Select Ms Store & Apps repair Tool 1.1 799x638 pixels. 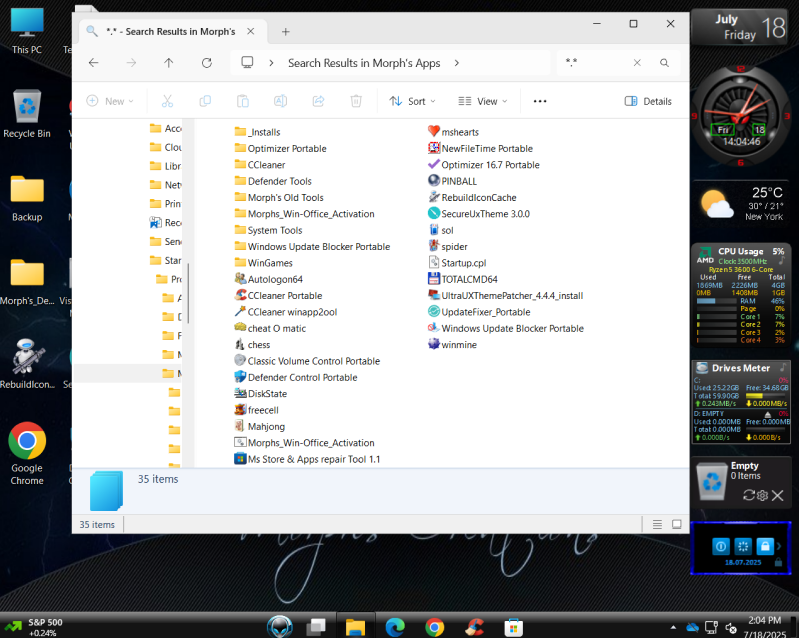(307, 459)
